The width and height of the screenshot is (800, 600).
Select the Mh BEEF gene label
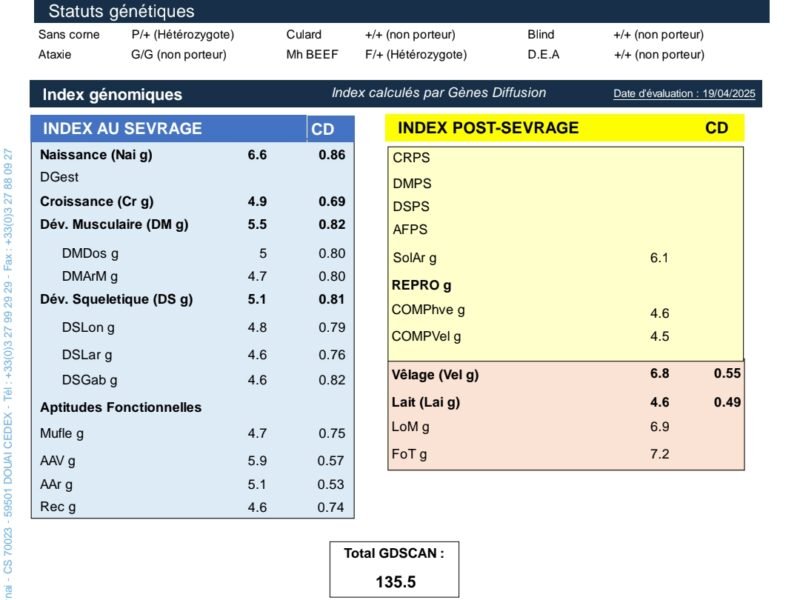313,55
